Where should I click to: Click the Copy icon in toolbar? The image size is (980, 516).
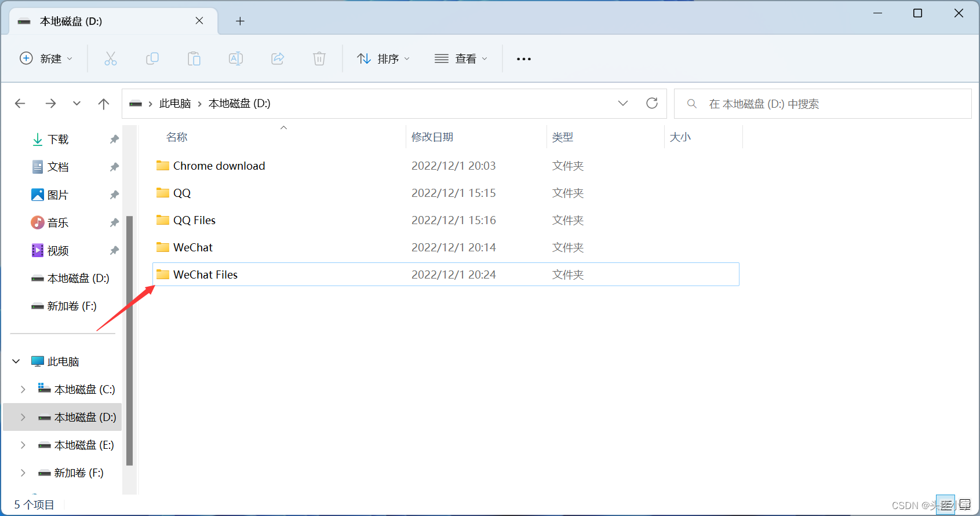tap(152, 58)
